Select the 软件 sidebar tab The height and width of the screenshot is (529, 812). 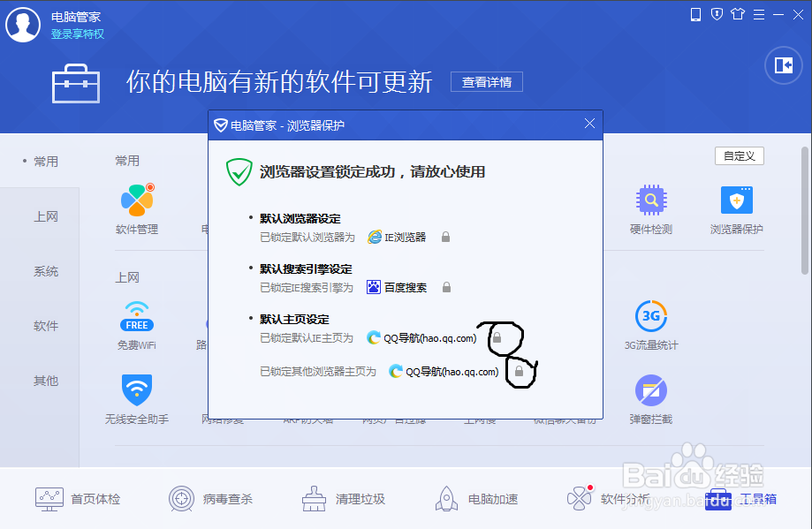click(x=46, y=326)
